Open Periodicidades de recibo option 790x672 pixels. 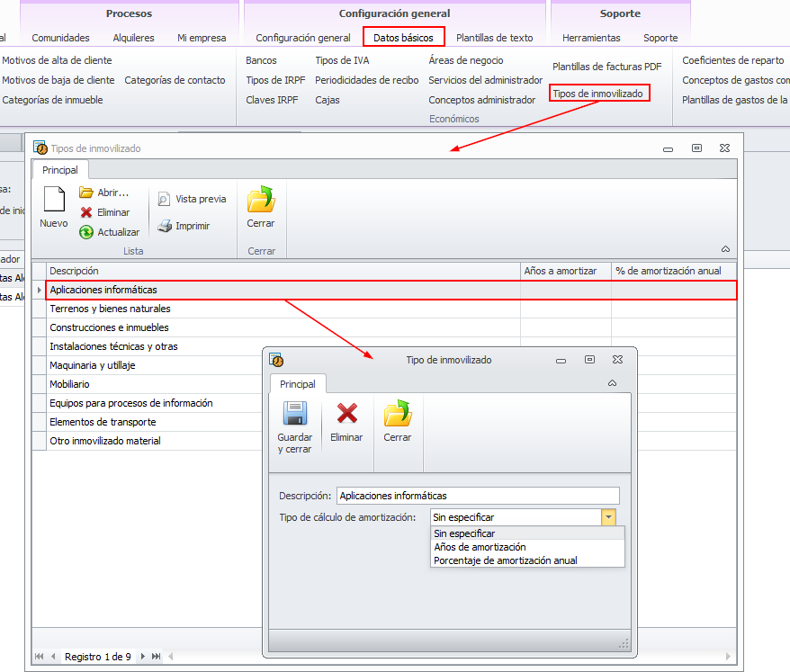click(x=367, y=80)
